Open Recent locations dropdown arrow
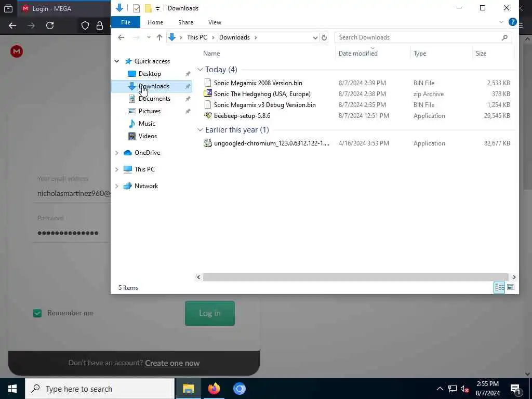Image resolution: width=532 pixels, height=399 pixels. (149, 37)
